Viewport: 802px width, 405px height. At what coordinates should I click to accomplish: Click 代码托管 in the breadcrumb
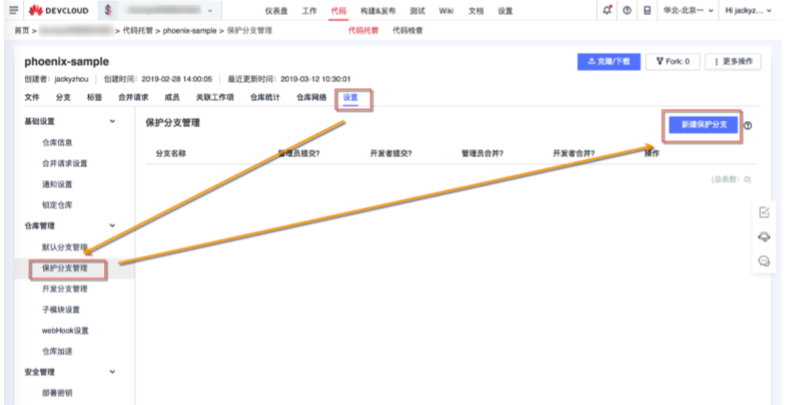[138, 31]
